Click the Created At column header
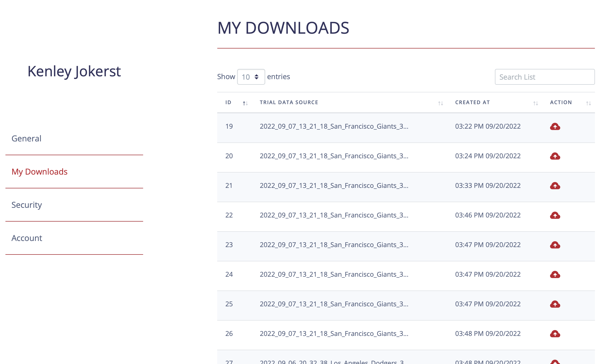Image resolution: width=609 pixels, height=364 pixels. click(472, 102)
